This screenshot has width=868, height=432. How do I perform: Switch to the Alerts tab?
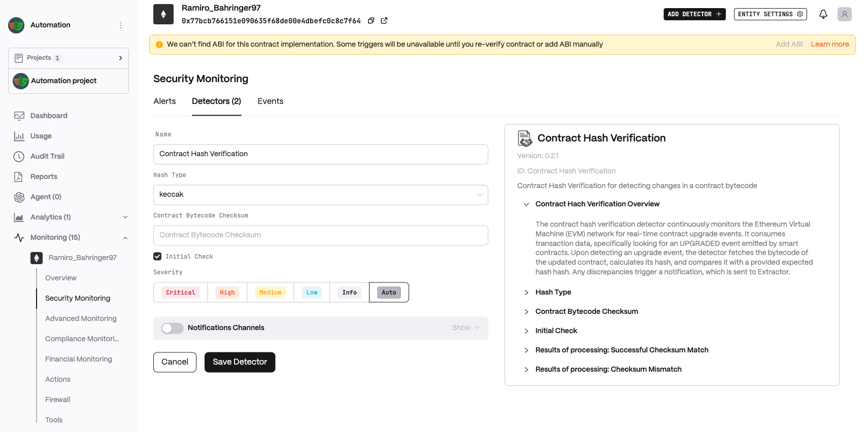pos(164,101)
